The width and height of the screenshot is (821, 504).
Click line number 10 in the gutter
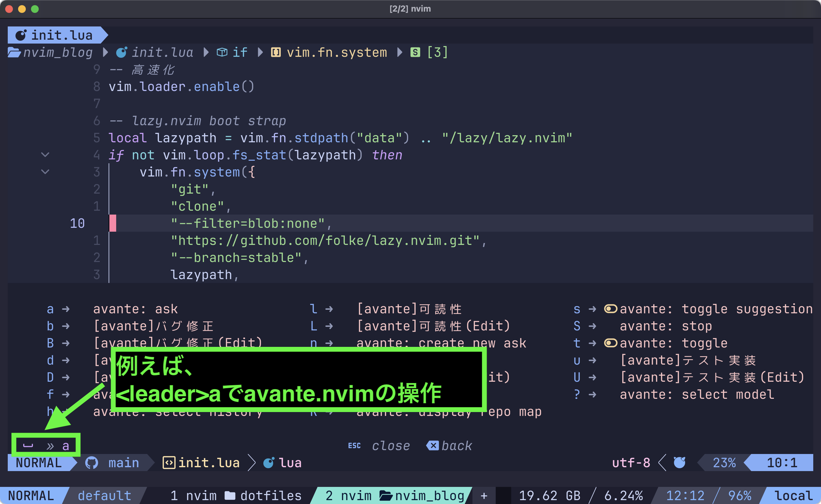77,223
